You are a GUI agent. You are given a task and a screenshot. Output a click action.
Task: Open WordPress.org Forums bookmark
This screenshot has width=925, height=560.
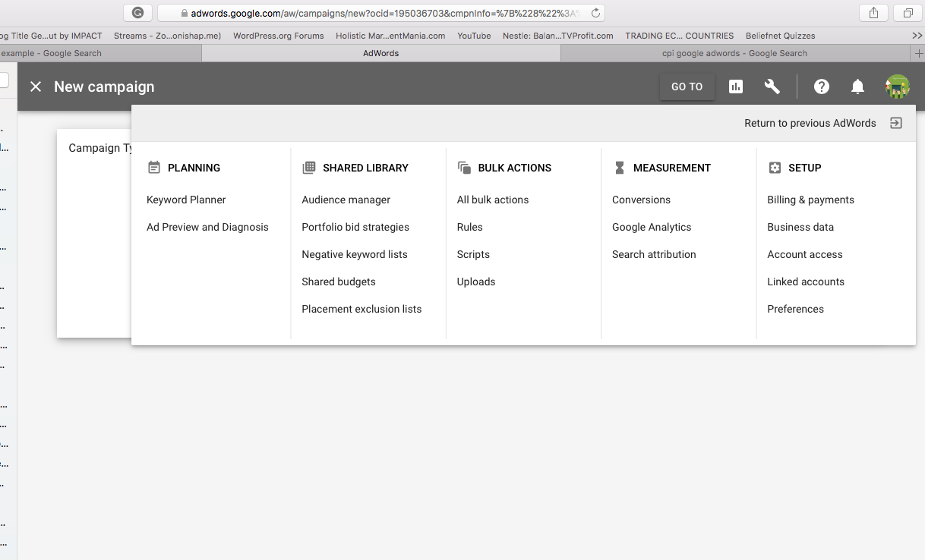(278, 36)
